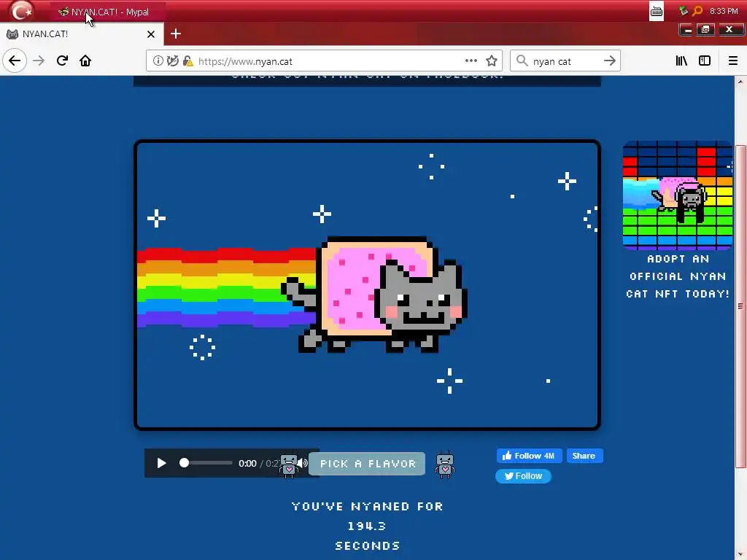Click the search field containing nyan cat
The width and height of the screenshot is (747, 560).
pyautogui.click(x=565, y=61)
